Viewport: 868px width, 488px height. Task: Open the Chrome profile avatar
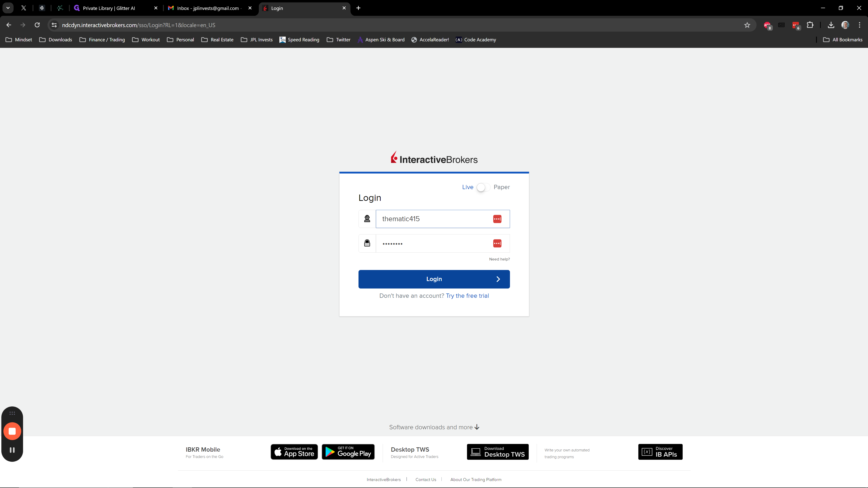(845, 25)
